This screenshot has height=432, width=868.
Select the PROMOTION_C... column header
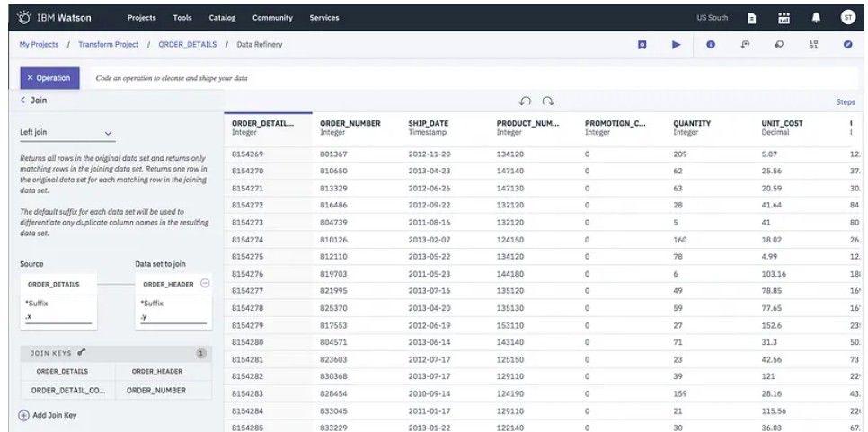point(622,128)
